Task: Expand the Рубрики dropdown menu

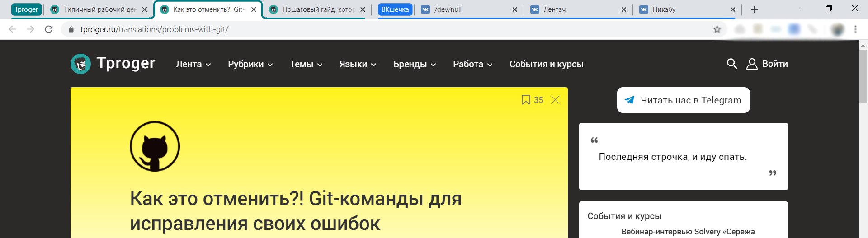Action: pyautogui.click(x=250, y=64)
